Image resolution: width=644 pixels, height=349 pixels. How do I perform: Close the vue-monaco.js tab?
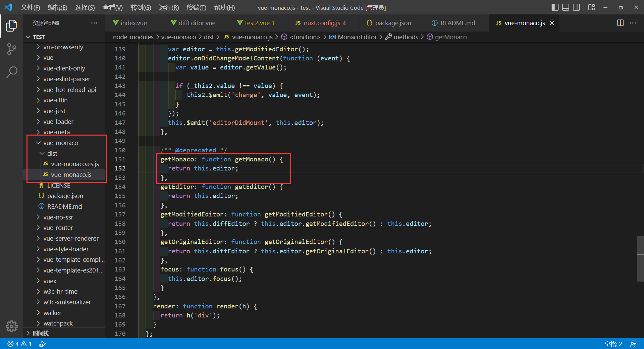coord(552,23)
